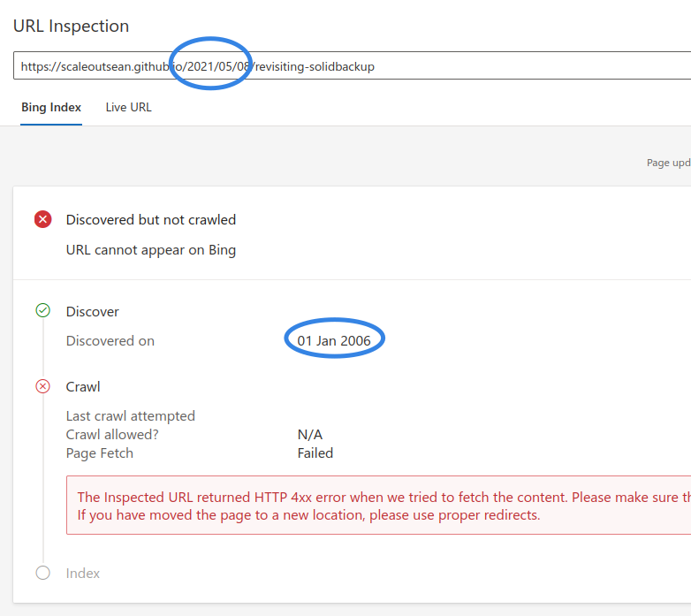
Task: Click the Discovered but not crawled heading
Action: 151,219
